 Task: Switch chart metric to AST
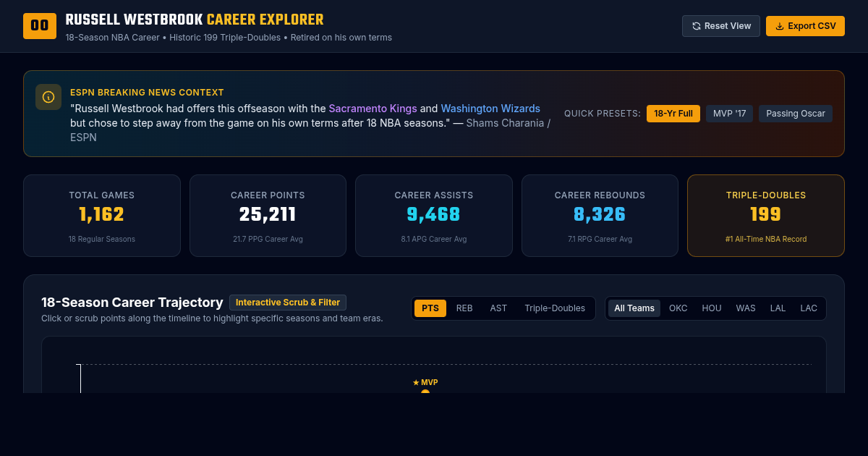click(498, 308)
